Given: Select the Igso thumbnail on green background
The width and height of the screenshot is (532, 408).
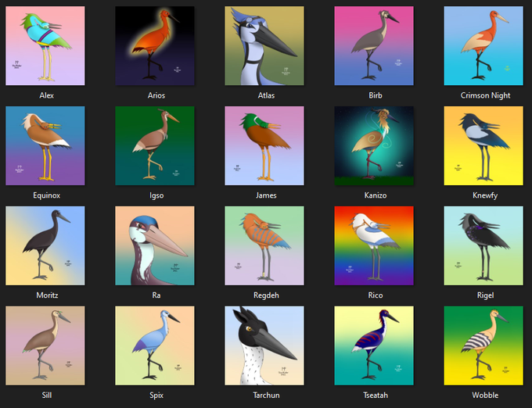Looking at the screenshot, I should pyautogui.click(x=155, y=145).
